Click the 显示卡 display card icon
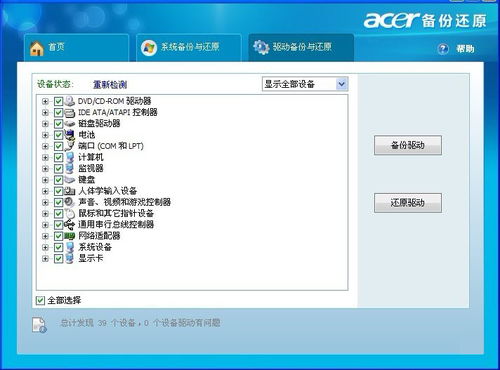Screen dimensions: 500x370 click(69, 258)
